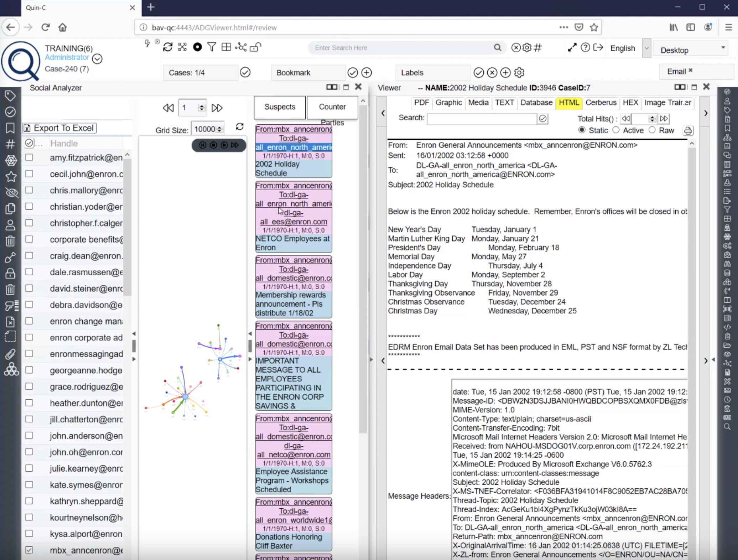The image size is (738, 560).
Task: Select the Active radio button
Action: (616, 130)
